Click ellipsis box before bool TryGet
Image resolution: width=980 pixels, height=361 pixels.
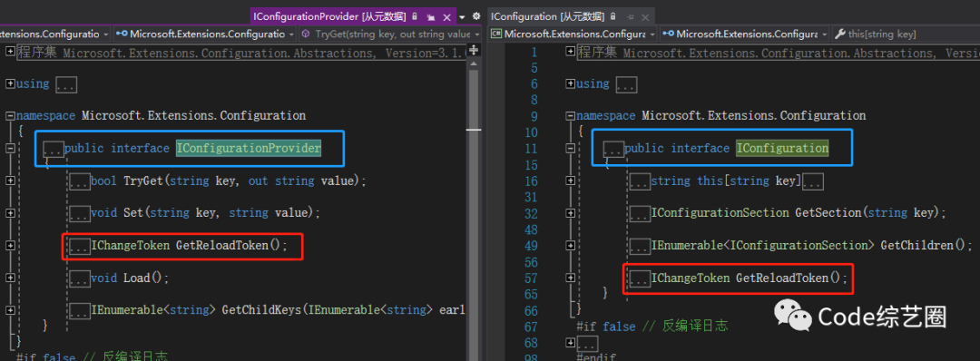(80, 181)
